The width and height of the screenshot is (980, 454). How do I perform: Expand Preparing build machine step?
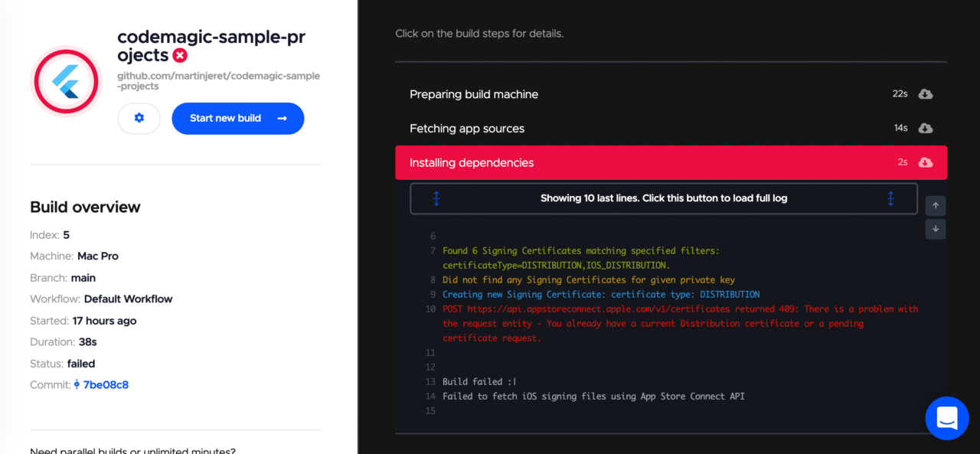click(x=671, y=94)
